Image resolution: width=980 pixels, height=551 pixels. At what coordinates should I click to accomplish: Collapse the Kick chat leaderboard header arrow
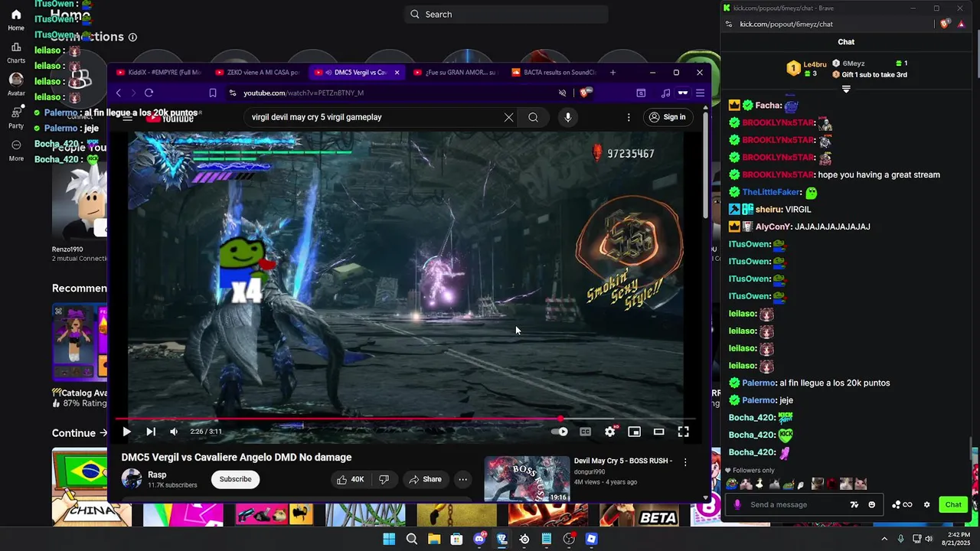tap(846, 90)
